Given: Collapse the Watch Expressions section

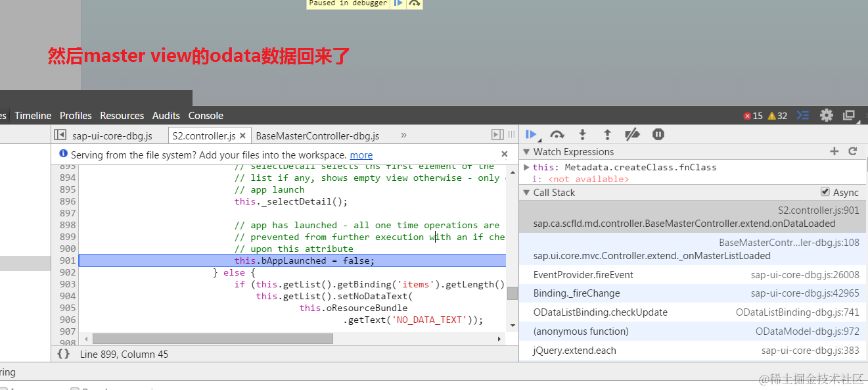Looking at the screenshot, I should pos(526,152).
